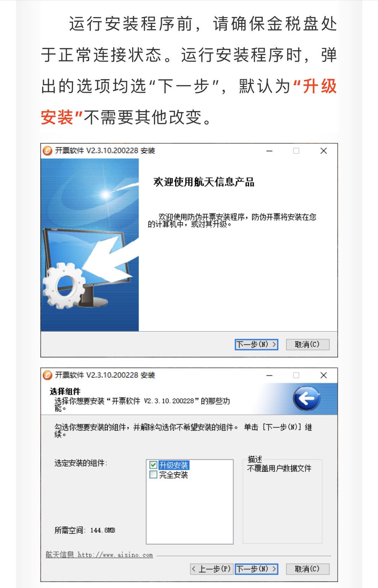This screenshot has height=588, width=378.
Task: Click the blue back-arrow logo in the 选择组件 header
Action: point(307,398)
